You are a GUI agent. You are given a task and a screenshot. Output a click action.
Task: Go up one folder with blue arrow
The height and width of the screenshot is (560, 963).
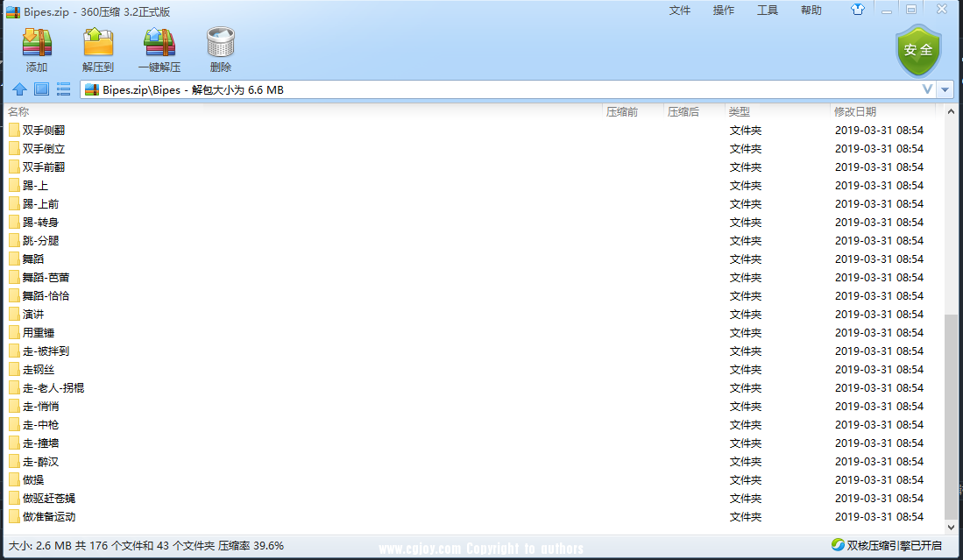point(19,89)
